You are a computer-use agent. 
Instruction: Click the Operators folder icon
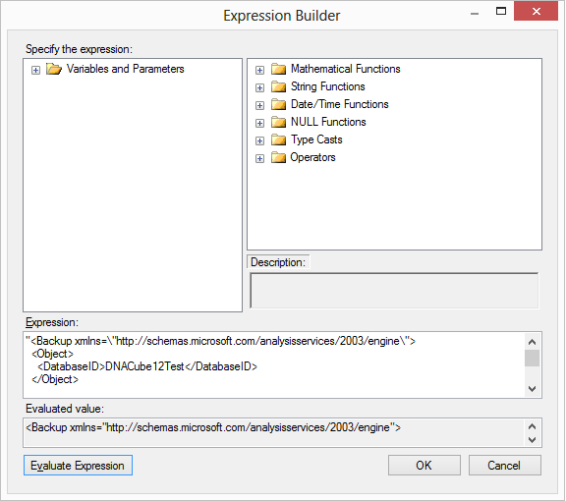(x=278, y=157)
